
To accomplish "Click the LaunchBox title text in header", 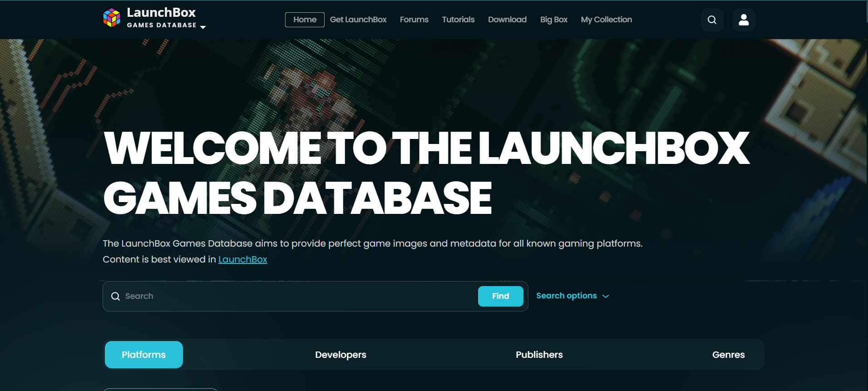I will [x=161, y=12].
